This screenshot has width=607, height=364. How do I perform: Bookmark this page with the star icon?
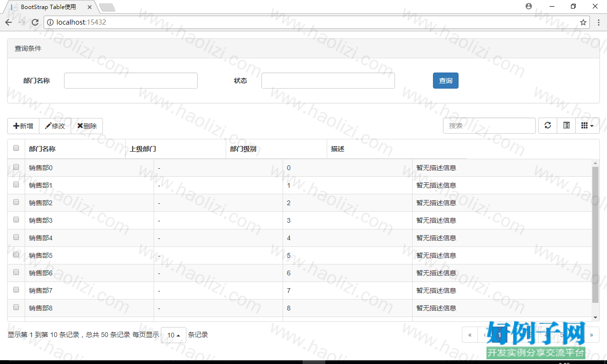[583, 22]
